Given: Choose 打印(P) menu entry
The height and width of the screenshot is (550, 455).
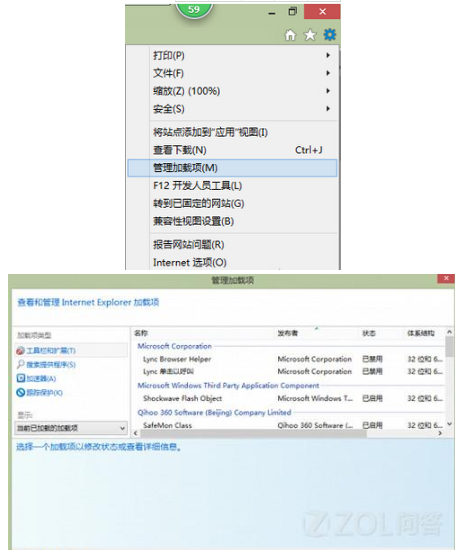Looking at the screenshot, I should (232, 55).
